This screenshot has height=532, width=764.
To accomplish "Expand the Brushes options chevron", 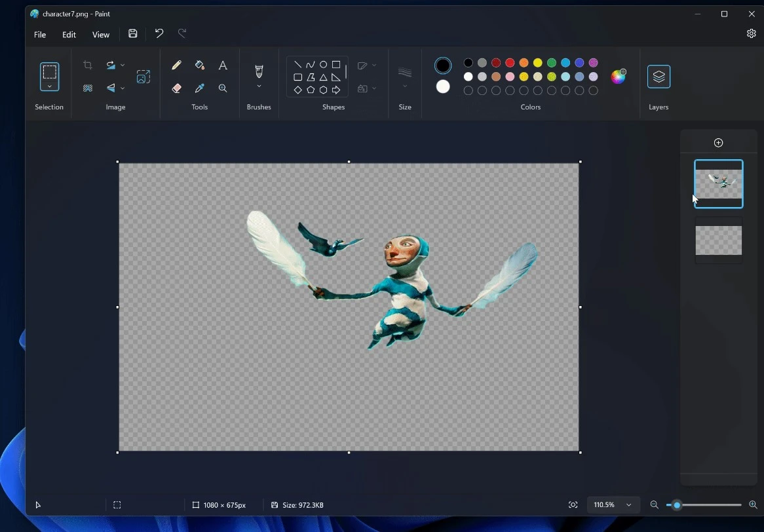I will pos(259,86).
